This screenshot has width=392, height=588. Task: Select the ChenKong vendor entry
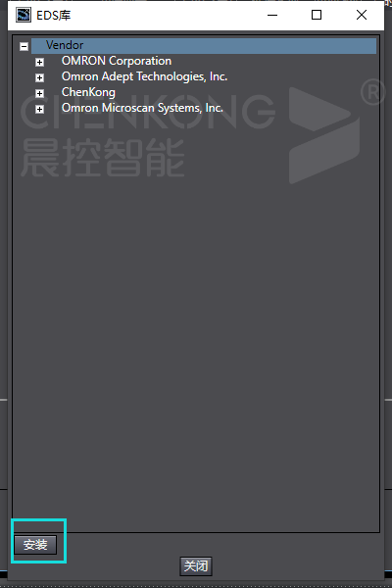[88, 92]
